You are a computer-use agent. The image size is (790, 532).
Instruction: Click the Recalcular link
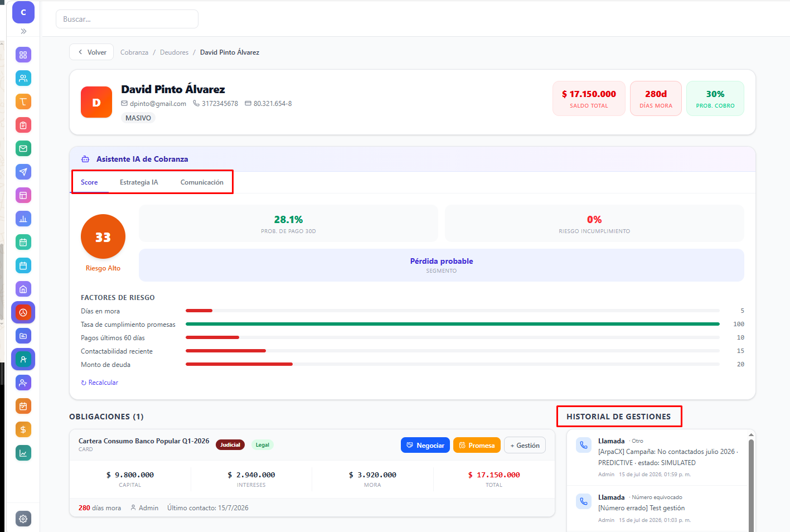pyautogui.click(x=100, y=383)
